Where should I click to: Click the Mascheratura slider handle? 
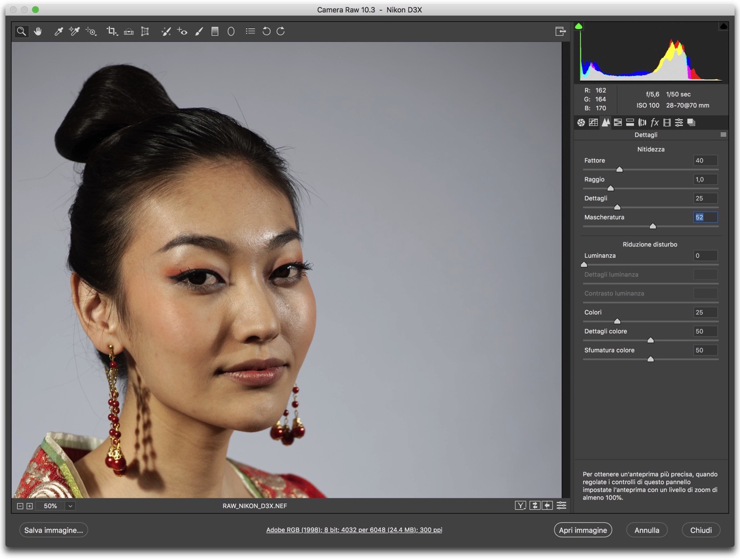653,226
